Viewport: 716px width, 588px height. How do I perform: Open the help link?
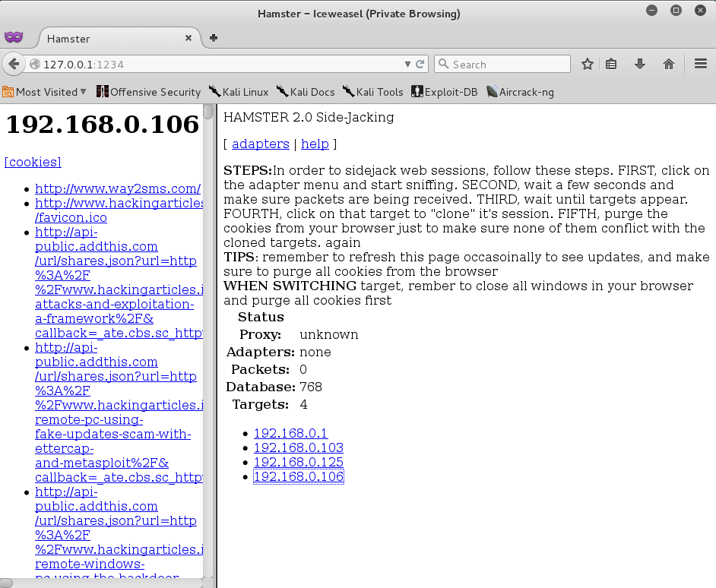click(315, 144)
